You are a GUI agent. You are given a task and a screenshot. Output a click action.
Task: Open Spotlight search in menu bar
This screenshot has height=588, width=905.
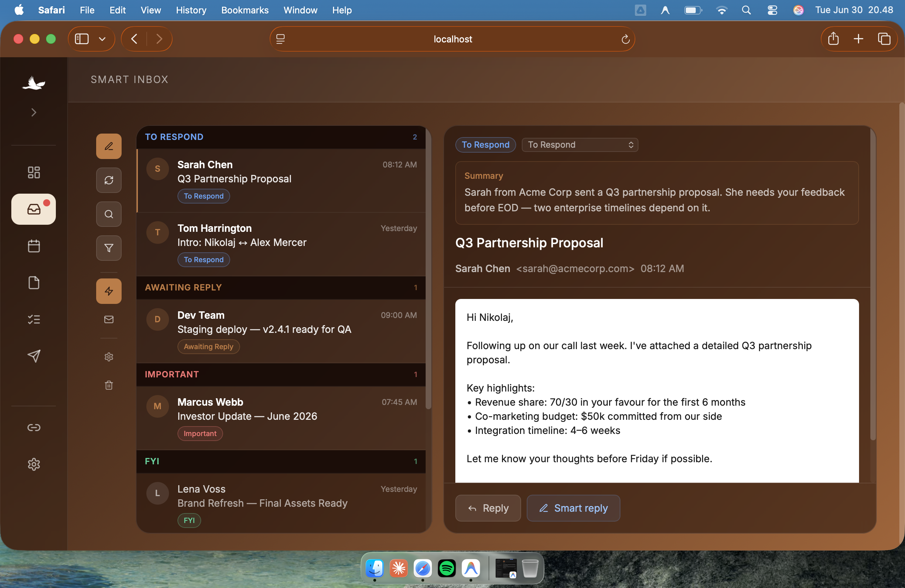pos(746,10)
